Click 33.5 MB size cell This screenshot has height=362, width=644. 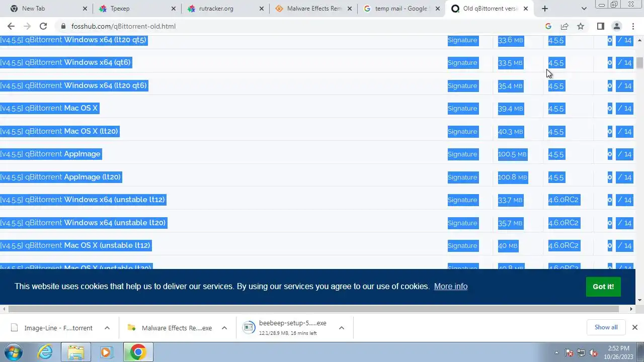(510, 63)
